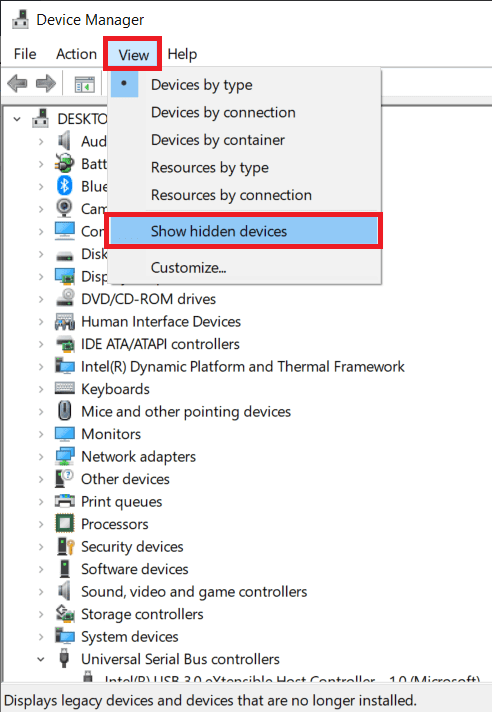Select Human Interface Devices tree item

(161, 321)
